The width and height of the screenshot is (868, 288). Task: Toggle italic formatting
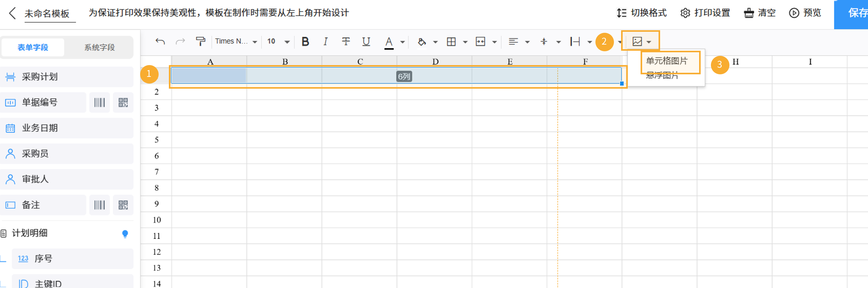click(325, 42)
